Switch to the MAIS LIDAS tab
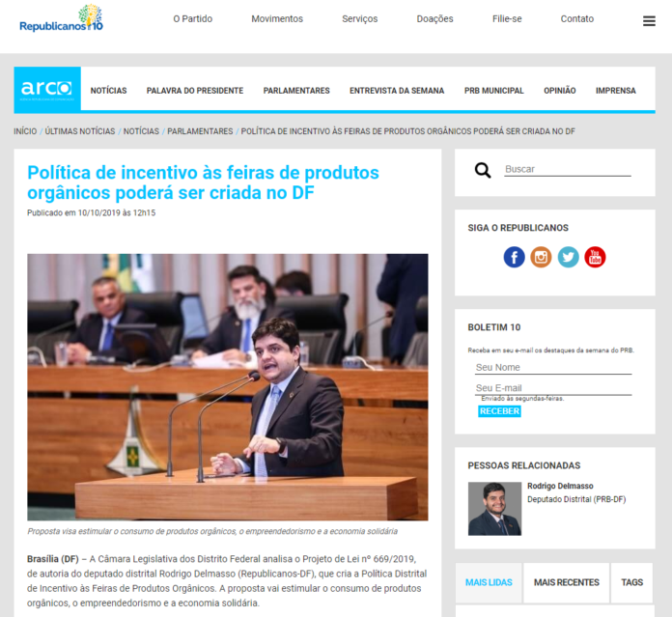The image size is (672, 617). pyautogui.click(x=489, y=582)
